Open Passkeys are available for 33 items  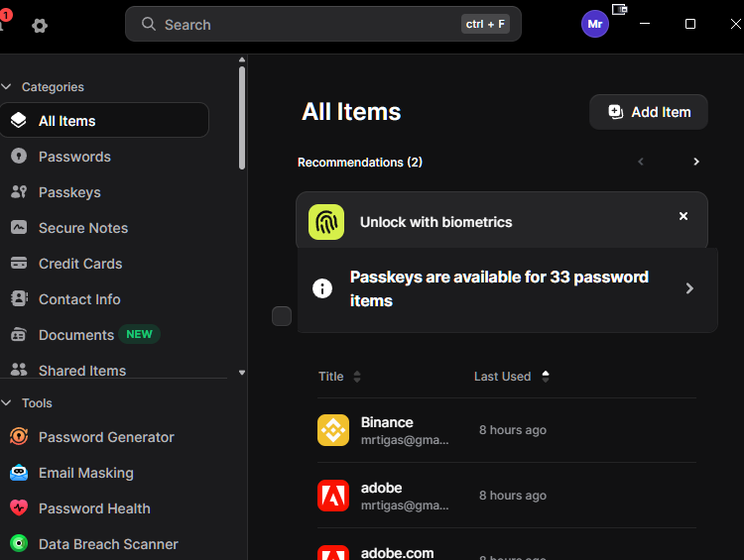507,289
